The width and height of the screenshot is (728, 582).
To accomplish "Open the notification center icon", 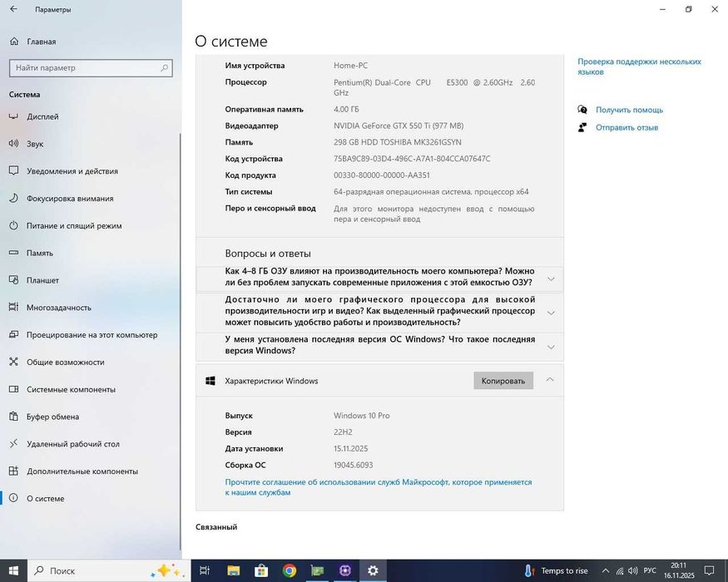I will tap(710, 570).
